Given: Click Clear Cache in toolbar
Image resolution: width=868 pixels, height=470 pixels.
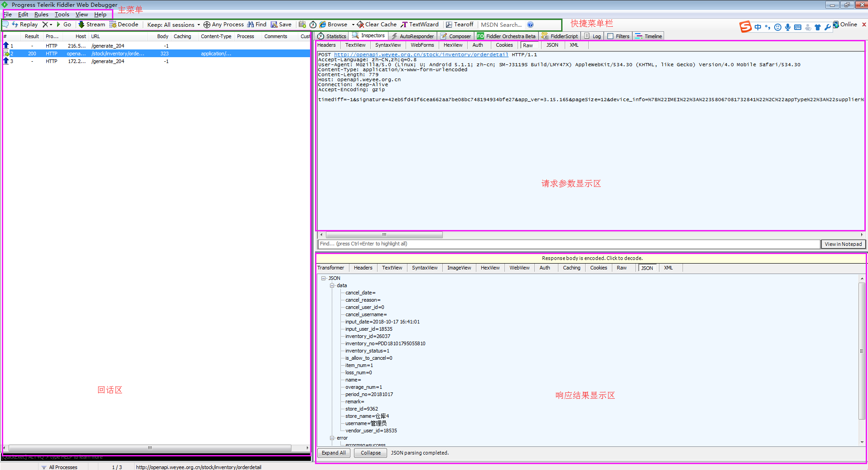Looking at the screenshot, I should point(377,24).
